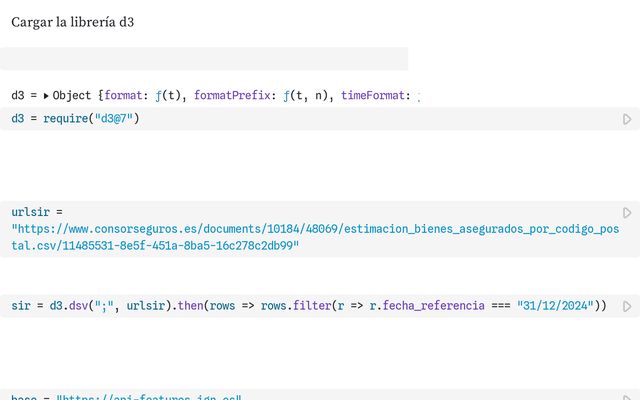Click "fecha_referencia" in the filter code
Screen dimensions: 640x400
pyautogui.click(x=433, y=306)
